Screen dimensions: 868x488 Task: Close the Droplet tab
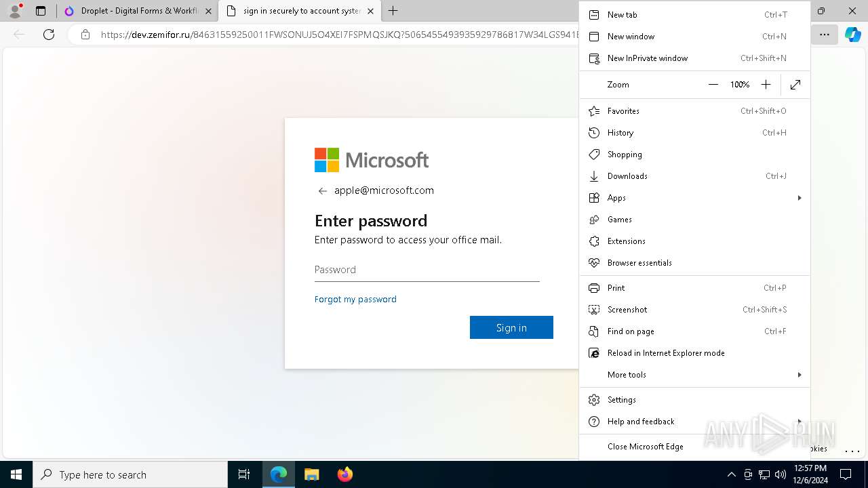(208, 11)
